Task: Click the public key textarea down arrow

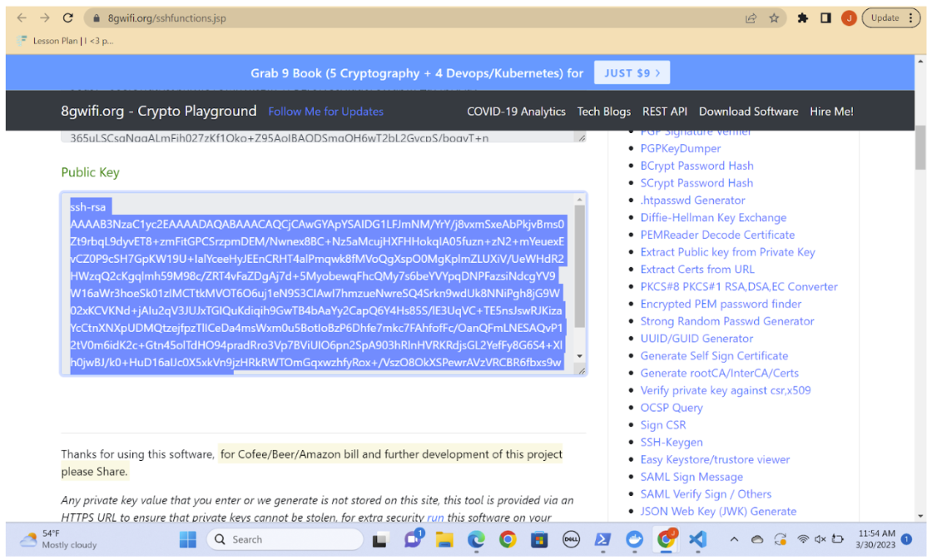Action: click(579, 356)
